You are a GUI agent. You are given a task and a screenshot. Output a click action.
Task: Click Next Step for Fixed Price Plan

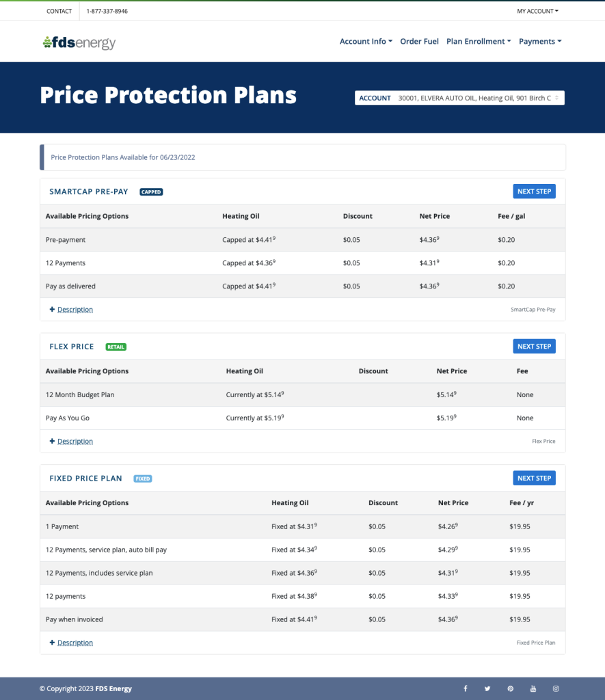coord(534,479)
